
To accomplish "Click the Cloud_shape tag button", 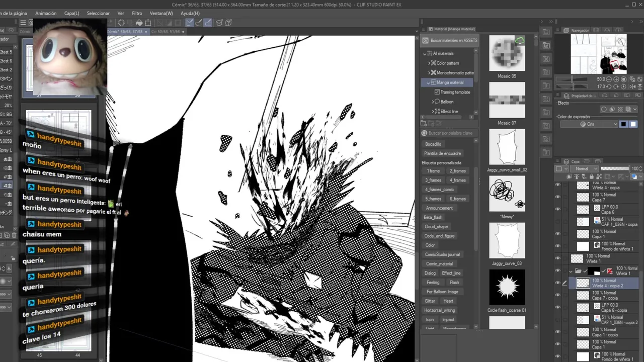I will (436, 227).
